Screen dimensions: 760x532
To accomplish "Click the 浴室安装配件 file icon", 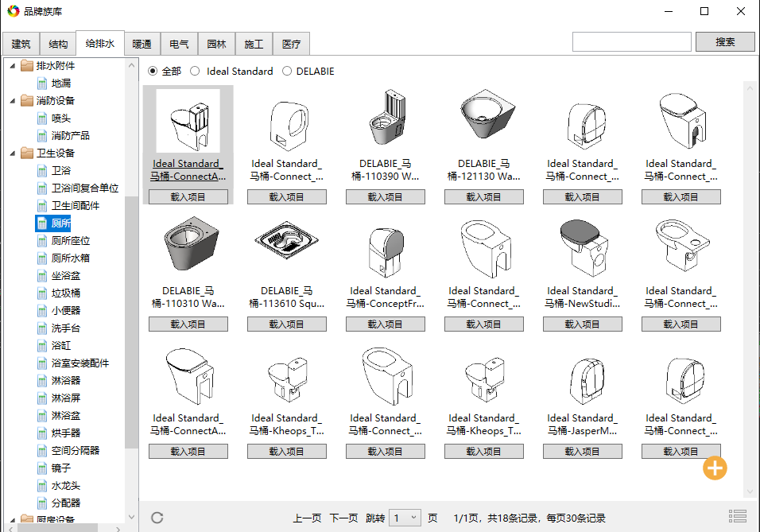I will (42, 363).
